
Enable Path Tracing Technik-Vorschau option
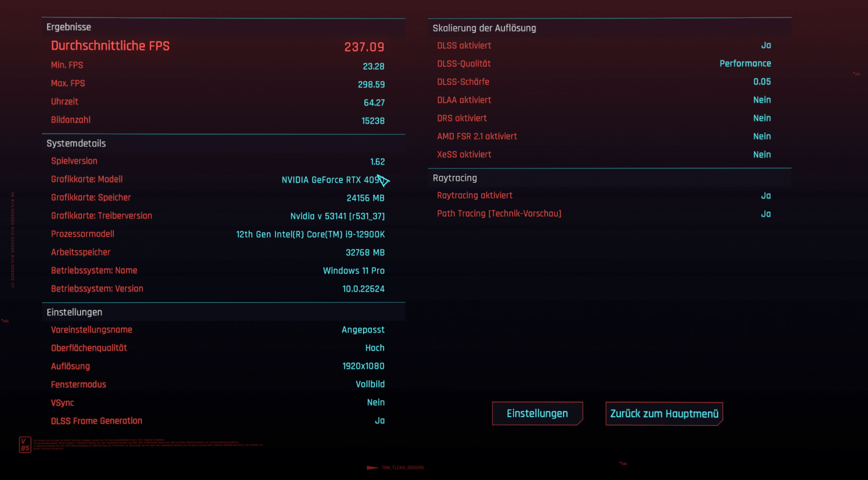click(x=766, y=214)
